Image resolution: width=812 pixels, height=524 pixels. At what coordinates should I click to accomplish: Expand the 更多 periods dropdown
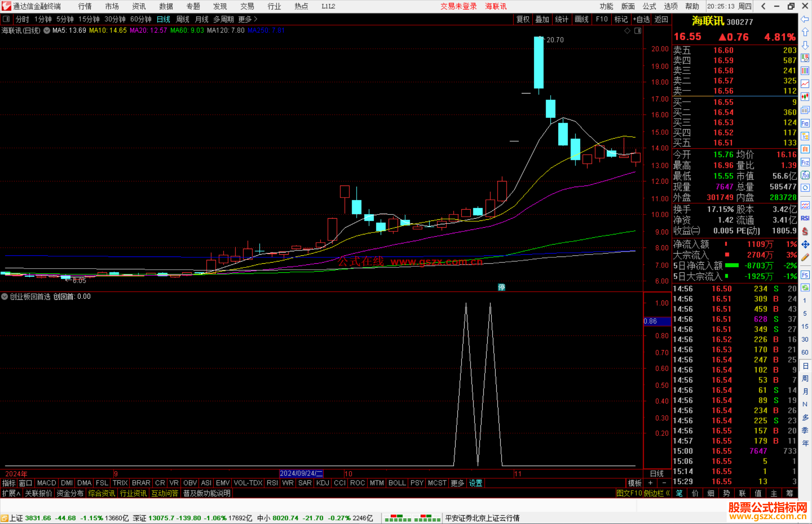tap(248, 19)
